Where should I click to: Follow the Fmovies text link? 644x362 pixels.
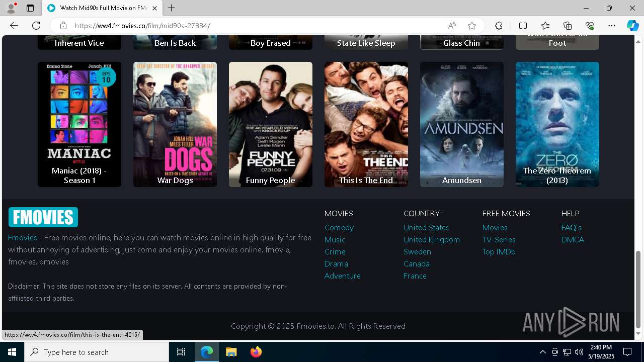click(23, 237)
